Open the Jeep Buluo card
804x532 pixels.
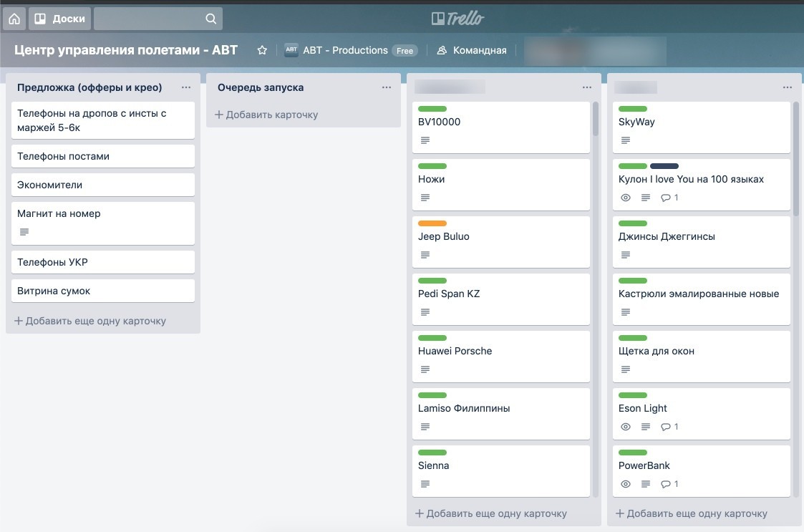(501, 242)
